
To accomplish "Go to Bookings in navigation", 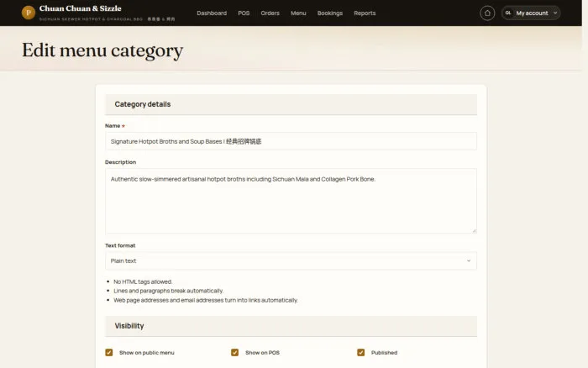I will (x=330, y=13).
